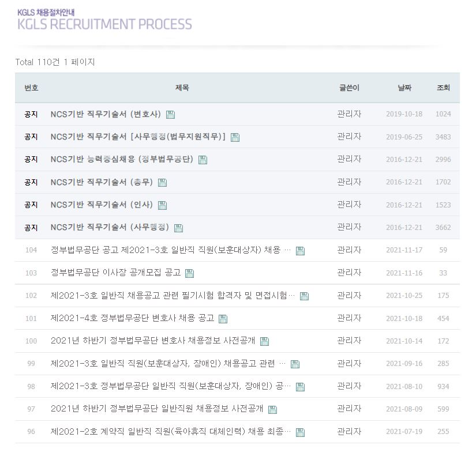Click the date 2021-08-09
The width and height of the screenshot is (476, 449).
point(404,409)
